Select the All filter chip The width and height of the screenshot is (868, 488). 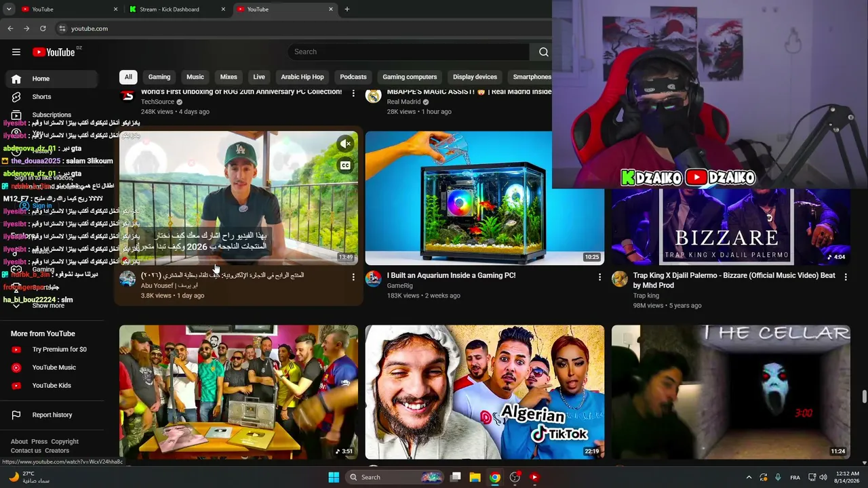[128, 77]
